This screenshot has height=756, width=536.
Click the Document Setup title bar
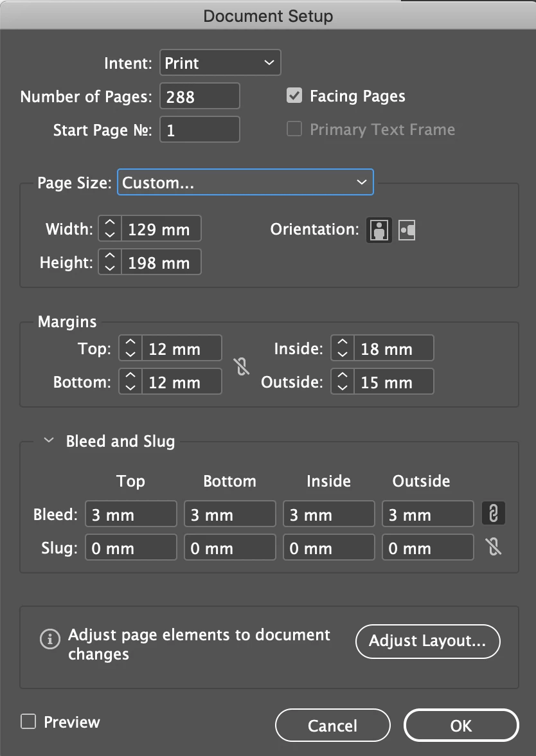pyautogui.click(x=268, y=15)
